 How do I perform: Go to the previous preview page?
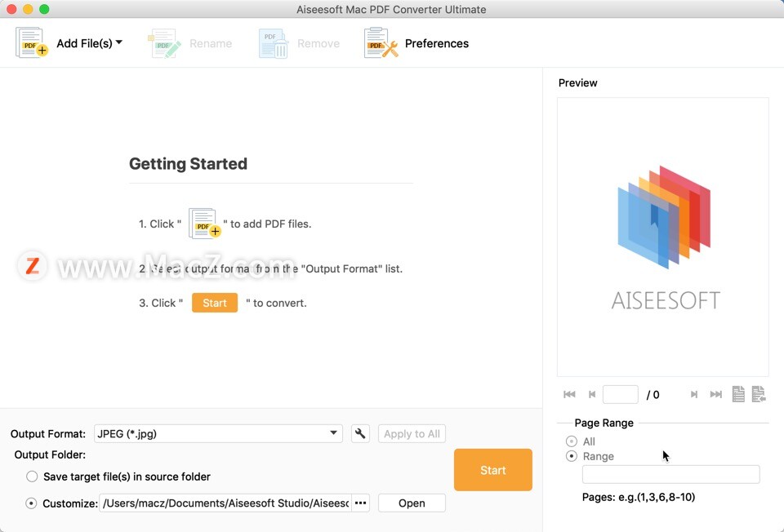click(x=592, y=394)
